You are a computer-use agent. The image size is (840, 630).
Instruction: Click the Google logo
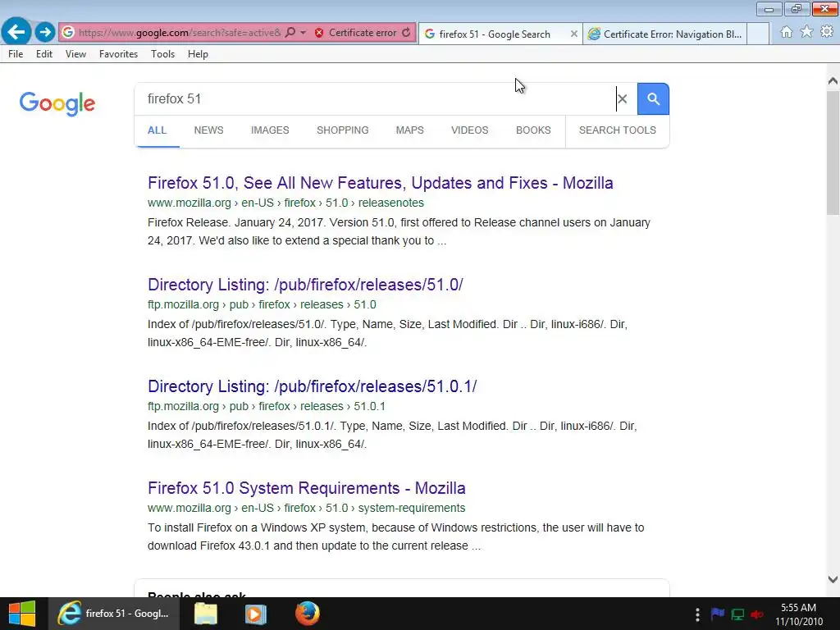(x=57, y=103)
